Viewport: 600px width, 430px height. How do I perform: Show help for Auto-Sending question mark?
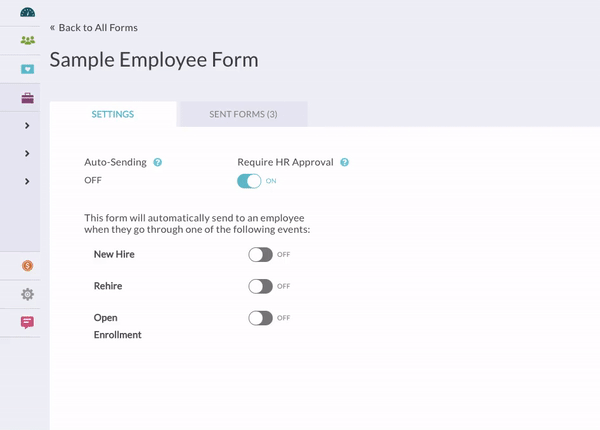tap(157, 162)
